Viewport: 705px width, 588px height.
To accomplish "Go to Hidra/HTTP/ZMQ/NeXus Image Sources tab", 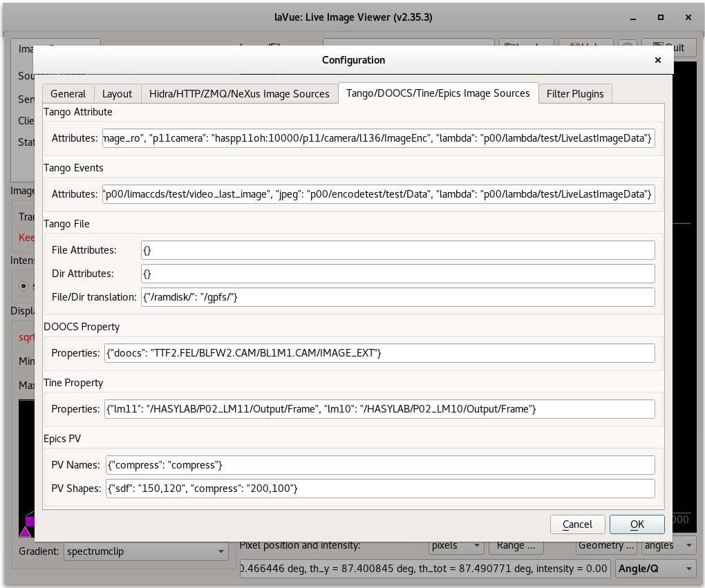I will [x=239, y=94].
